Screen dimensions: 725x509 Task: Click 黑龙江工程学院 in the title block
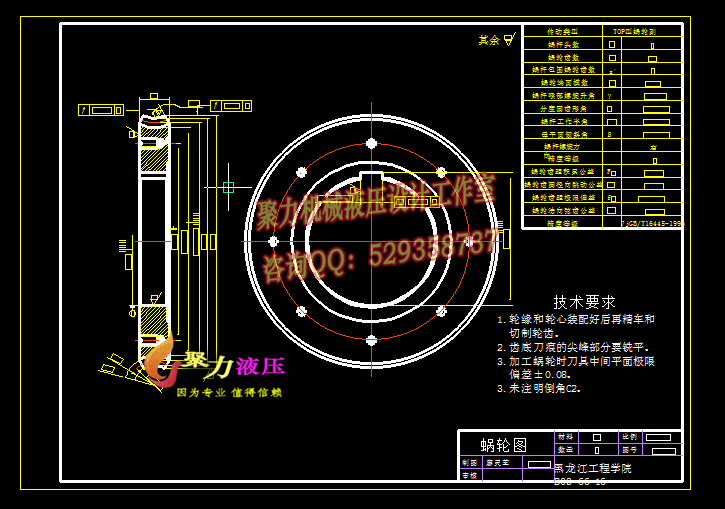tap(593, 469)
